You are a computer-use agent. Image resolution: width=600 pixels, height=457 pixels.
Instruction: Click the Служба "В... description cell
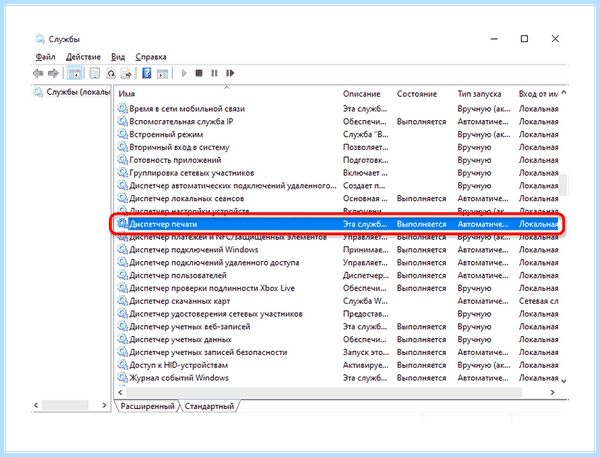[365, 134]
